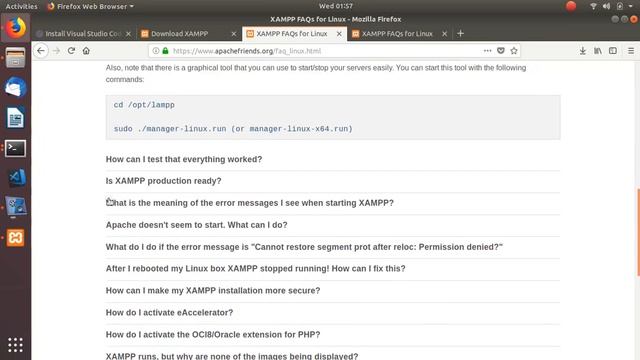The width and height of the screenshot is (640, 360).
Task: Expand 'Apache doesn't seem to start' question
Action: (196, 225)
